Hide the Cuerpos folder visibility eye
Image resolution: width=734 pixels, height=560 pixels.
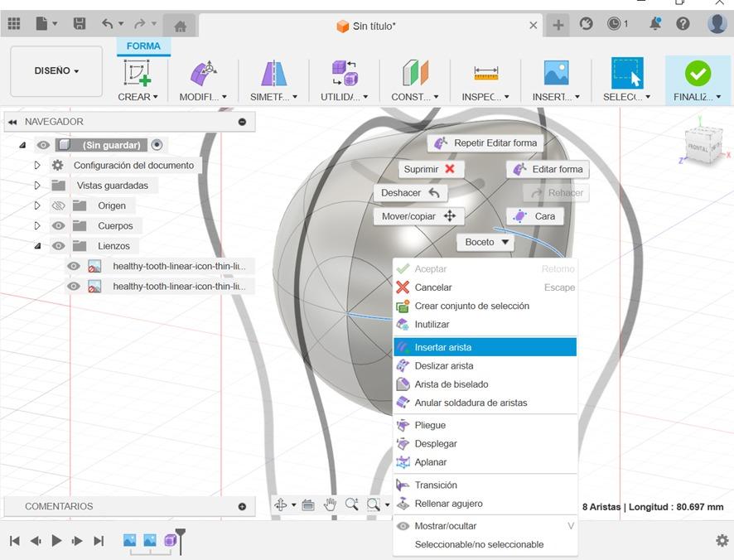pos(59,225)
